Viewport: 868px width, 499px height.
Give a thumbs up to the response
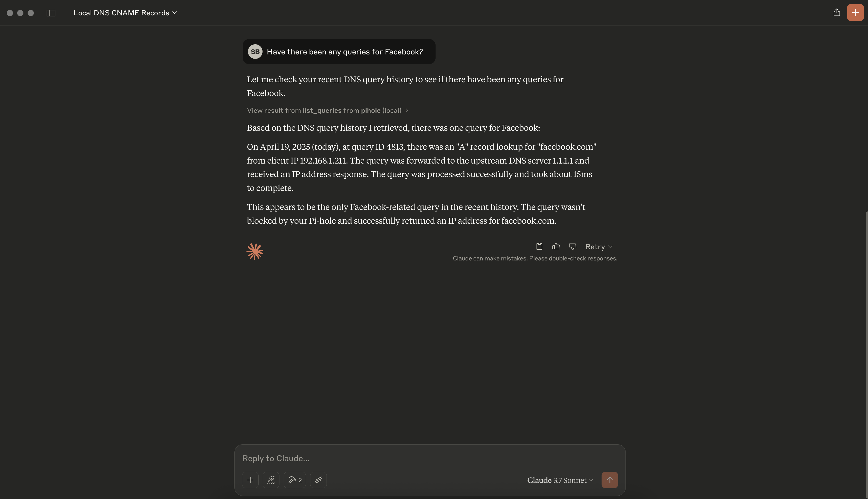556,246
